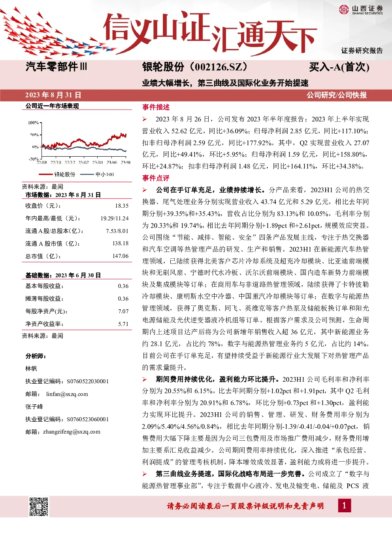Click the QR code in the footer
The width and height of the screenshot is (392, 555).
39,506
